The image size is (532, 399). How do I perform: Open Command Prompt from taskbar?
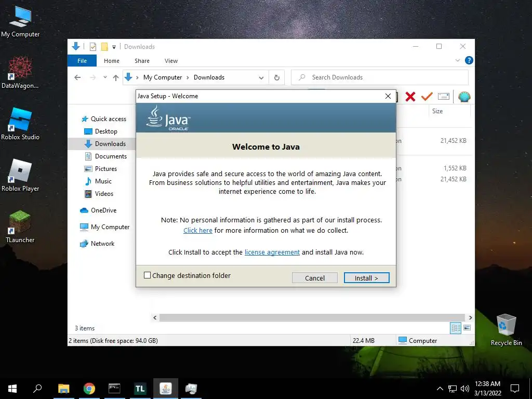[114, 389]
